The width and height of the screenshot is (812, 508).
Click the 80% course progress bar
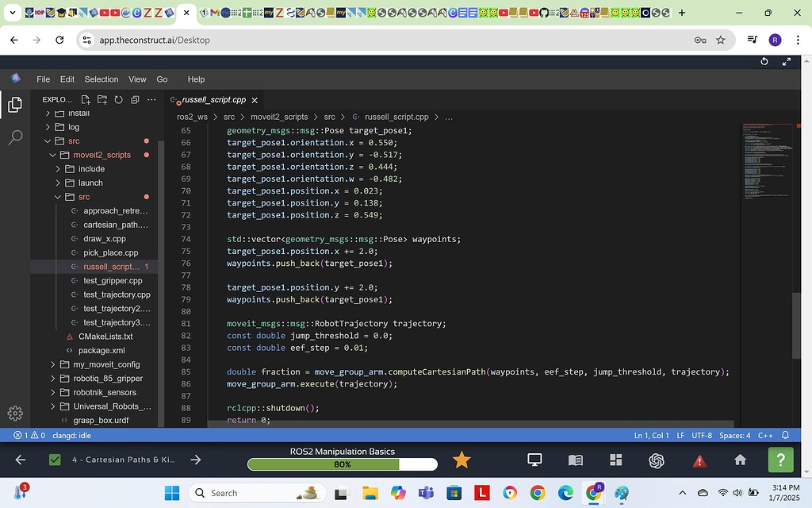tap(343, 464)
